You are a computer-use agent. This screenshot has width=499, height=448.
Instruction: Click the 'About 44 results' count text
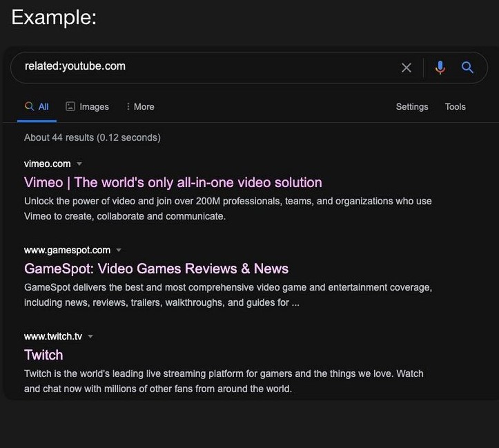click(x=92, y=137)
